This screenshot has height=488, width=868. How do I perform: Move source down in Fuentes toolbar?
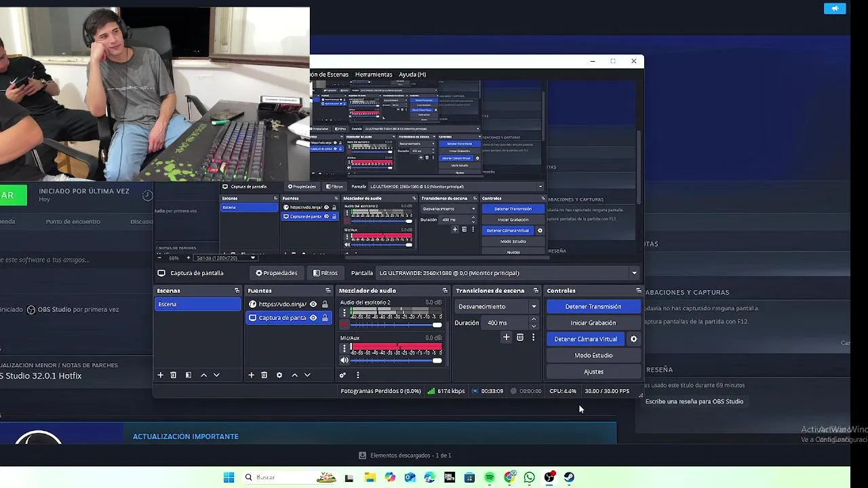pos(307,375)
